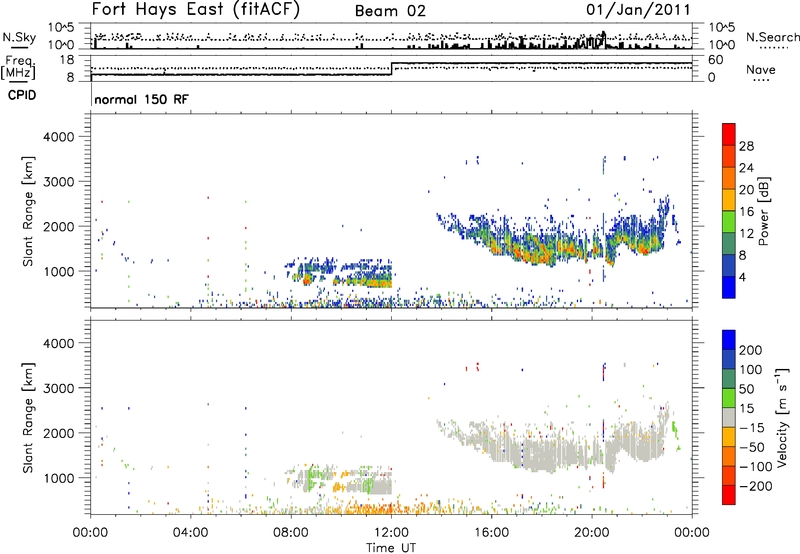Click the power panel 'Slant Range [km]' label
Viewport: 800px width, 554px height.
pos(28,211)
